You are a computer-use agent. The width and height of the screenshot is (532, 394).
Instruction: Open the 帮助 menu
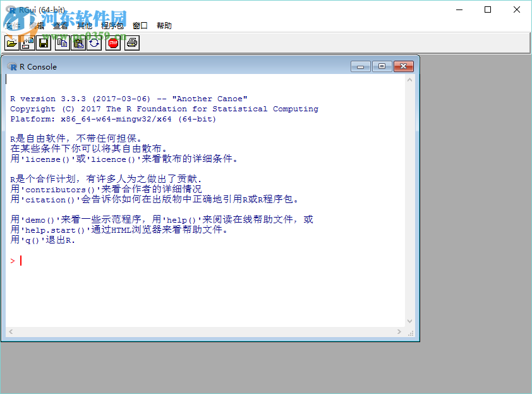coord(163,25)
